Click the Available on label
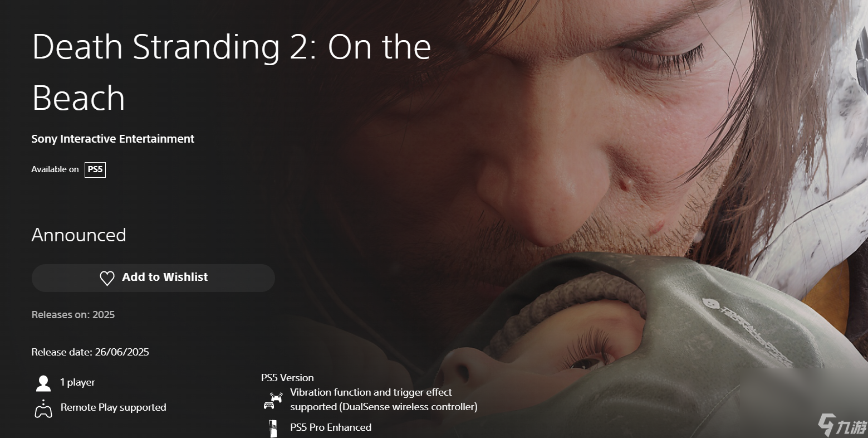This screenshot has height=438, width=868. click(x=55, y=169)
